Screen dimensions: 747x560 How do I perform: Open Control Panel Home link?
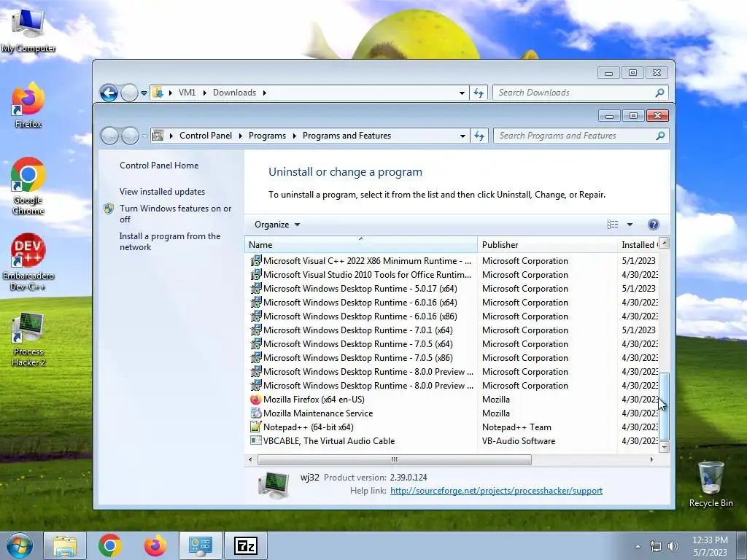[159, 166]
